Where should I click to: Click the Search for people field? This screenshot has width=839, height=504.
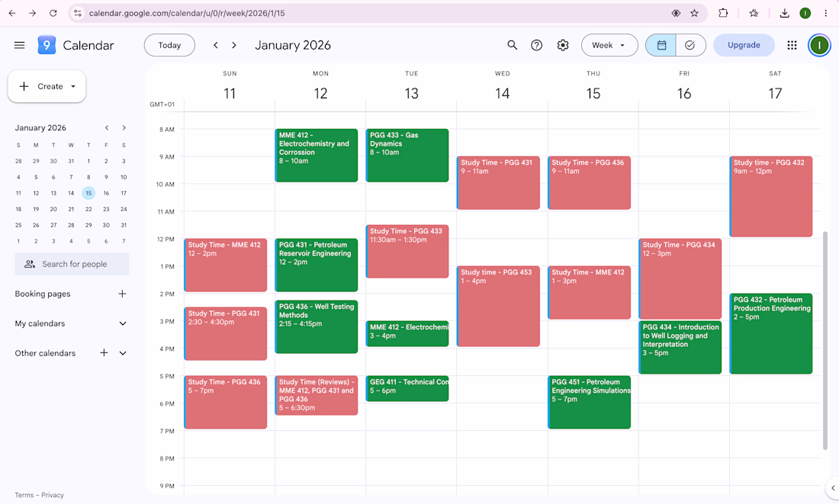coord(72,264)
